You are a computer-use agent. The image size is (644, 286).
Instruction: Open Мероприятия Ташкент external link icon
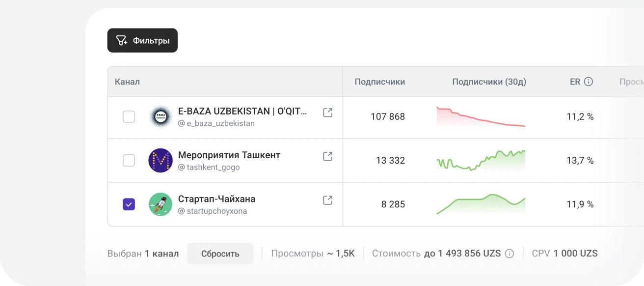click(327, 156)
